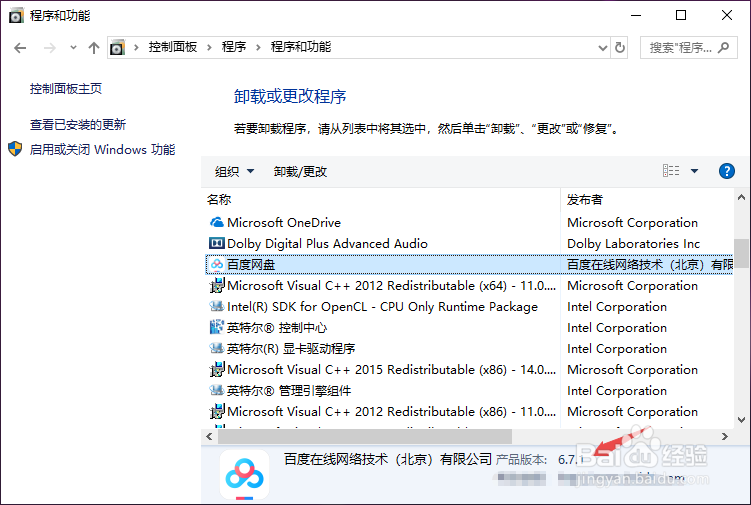Screen dimensions: 751x505
Task: Expand the address bar history dropdown
Action: [x=603, y=48]
